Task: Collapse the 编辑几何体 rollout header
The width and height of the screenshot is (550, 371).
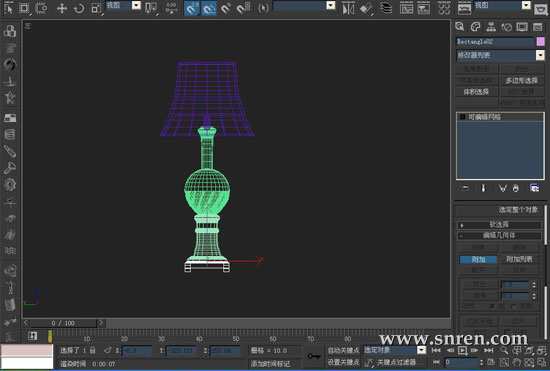Action: [499, 235]
